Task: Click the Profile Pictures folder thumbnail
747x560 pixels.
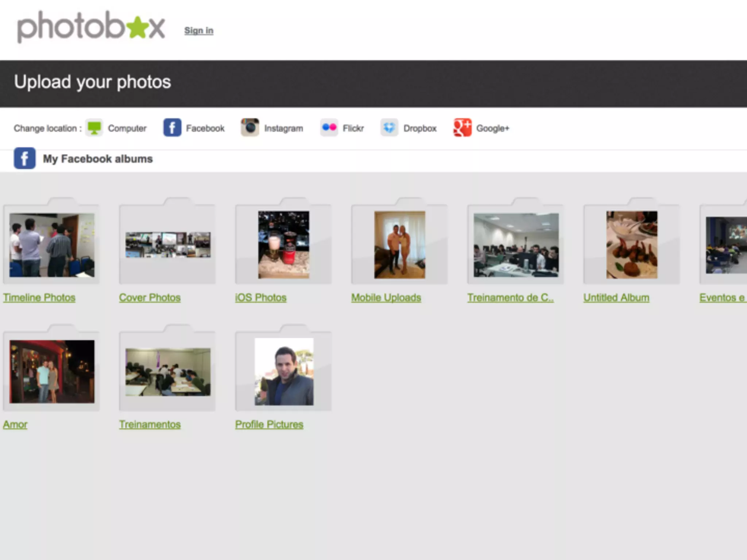Action: pyautogui.click(x=283, y=372)
